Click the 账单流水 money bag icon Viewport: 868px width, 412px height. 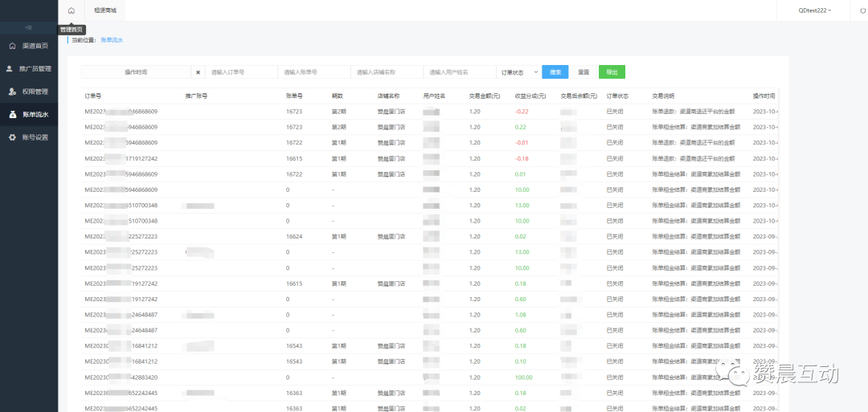coord(11,115)
